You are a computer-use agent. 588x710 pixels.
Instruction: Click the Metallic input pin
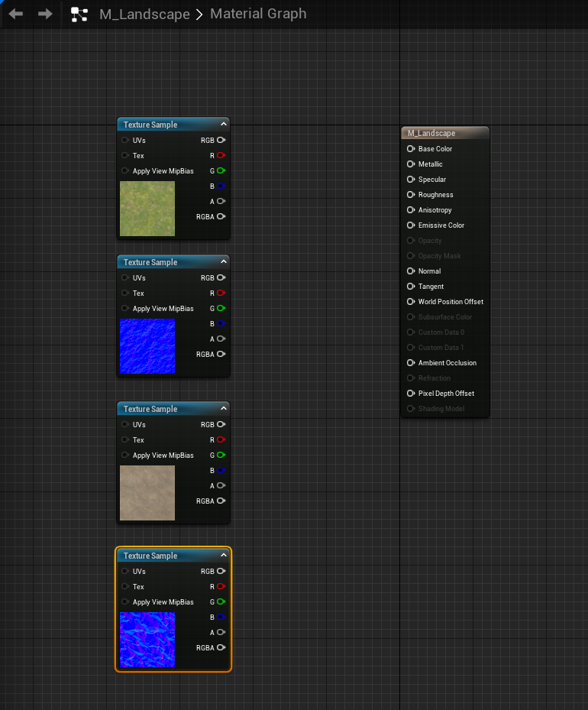411,164
